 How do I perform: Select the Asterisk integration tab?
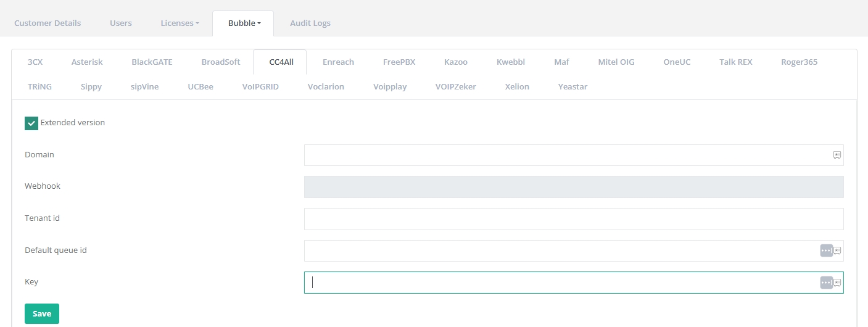tap(87, 62)
